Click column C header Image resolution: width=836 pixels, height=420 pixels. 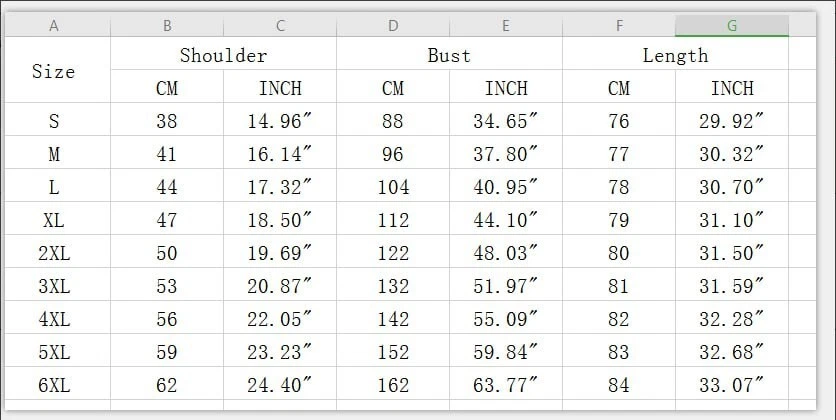[280, 26]
